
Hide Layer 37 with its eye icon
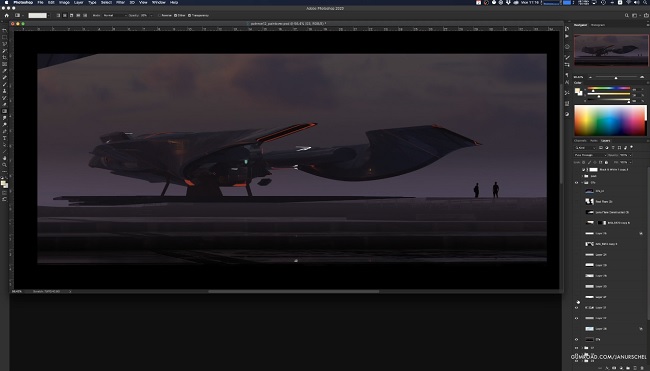pyautogui.click(x=576, y=308)
